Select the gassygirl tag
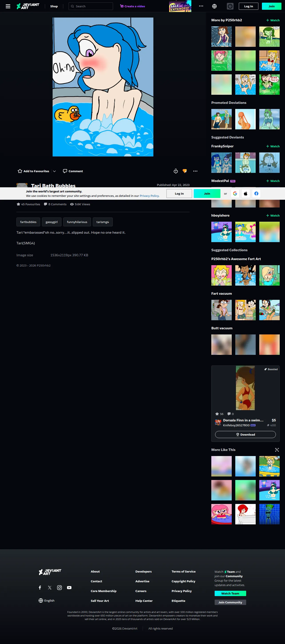The width and height of the screenshot is (285, 644). (x=51, y=222)
